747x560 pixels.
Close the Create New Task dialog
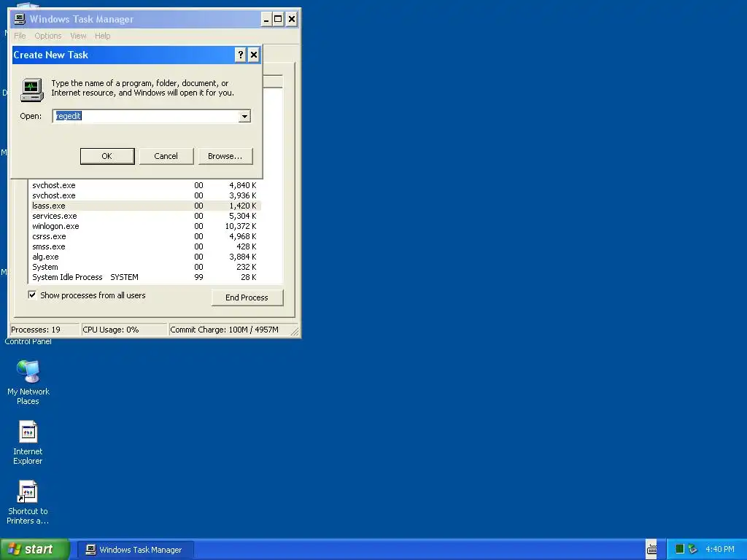pyautogui.click(x=254, y=55)
